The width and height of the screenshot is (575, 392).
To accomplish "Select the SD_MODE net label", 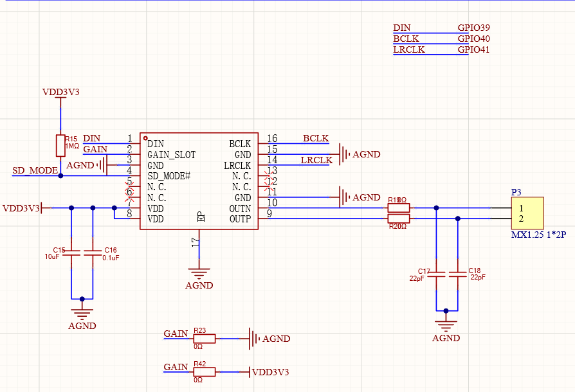I will point(35,171).
